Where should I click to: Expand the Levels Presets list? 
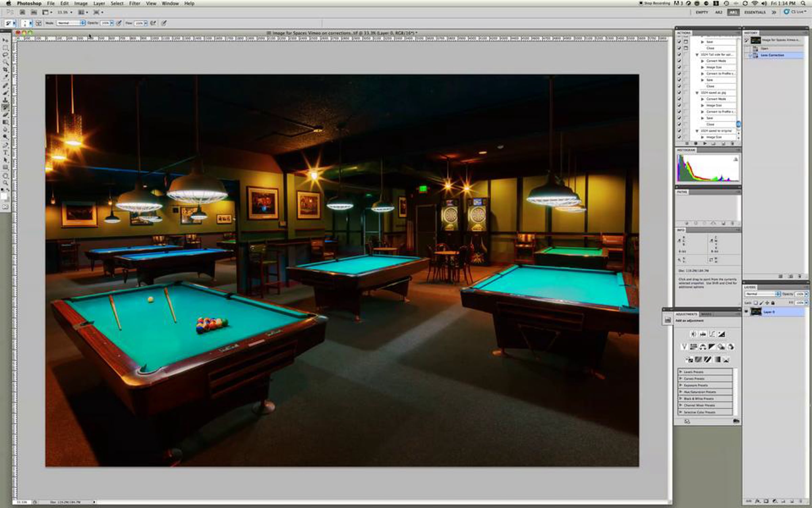[x=681, y=372]
